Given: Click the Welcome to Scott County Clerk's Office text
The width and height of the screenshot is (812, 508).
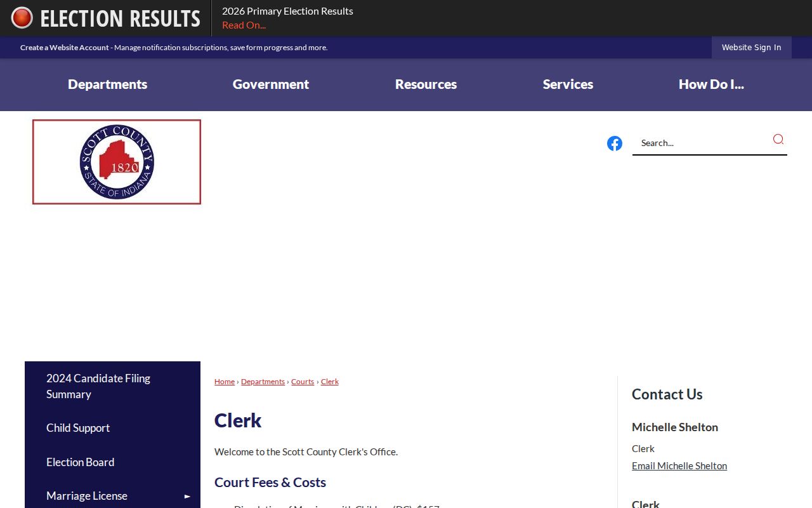Looking at the screenshot, I should coord(306,452).
